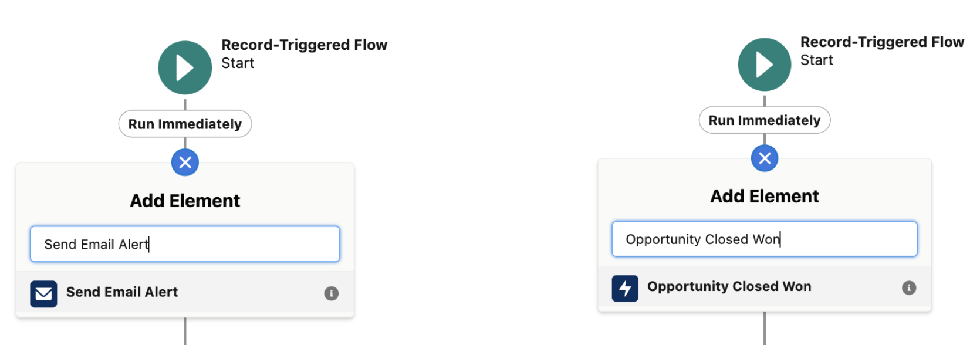Click the right Add Element heading
This screenshot has width=980, height=345.
764,195
